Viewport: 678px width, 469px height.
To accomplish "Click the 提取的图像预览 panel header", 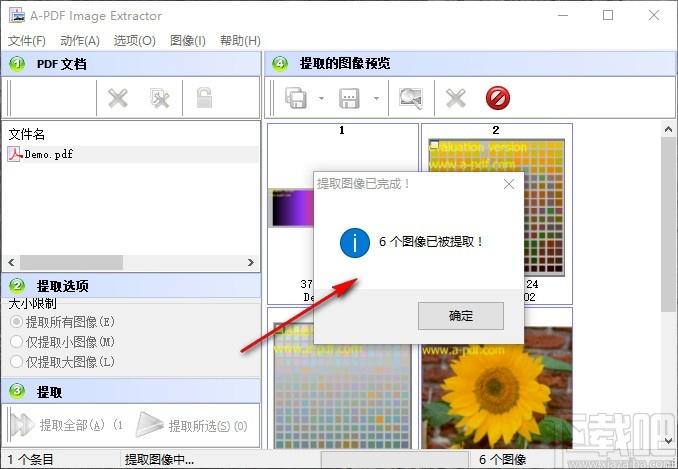I will pos(470,64).
